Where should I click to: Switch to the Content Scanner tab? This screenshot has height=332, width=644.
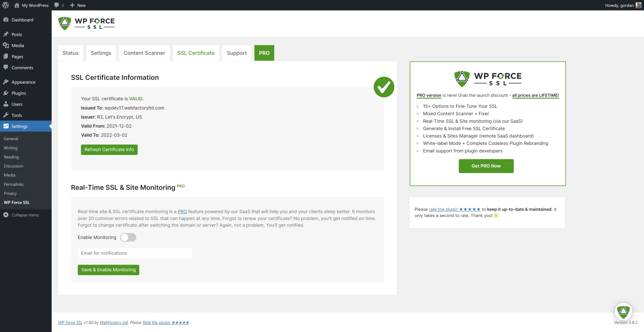(x=144, y=53)
